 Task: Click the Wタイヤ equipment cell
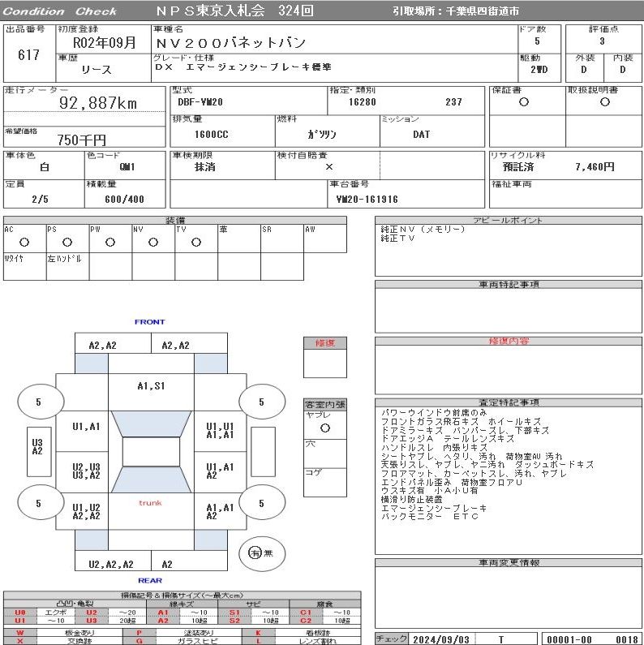pos(24,267)
